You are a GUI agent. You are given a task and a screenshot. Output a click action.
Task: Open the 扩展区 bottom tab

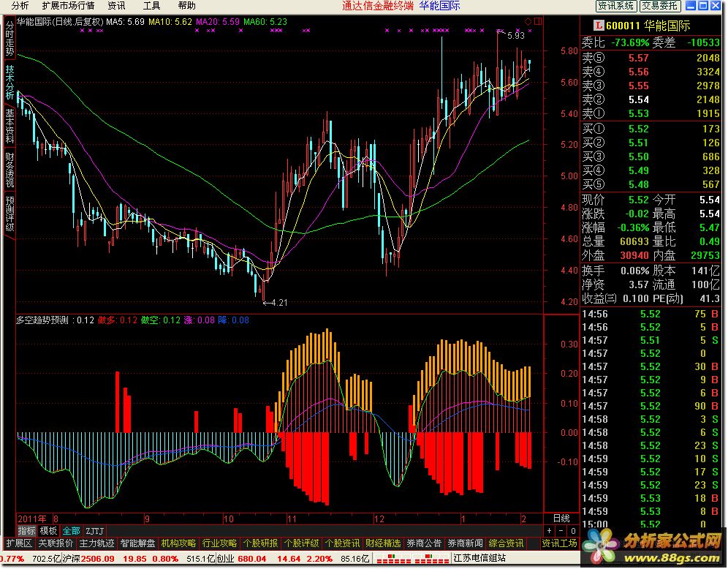[18, 543]
